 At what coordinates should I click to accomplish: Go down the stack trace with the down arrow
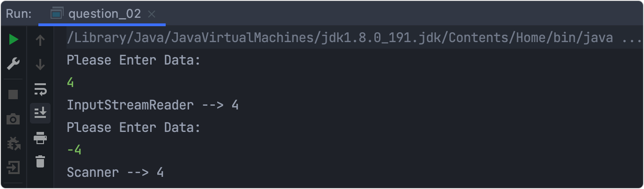pyautogui.click(x=40, y=65)
